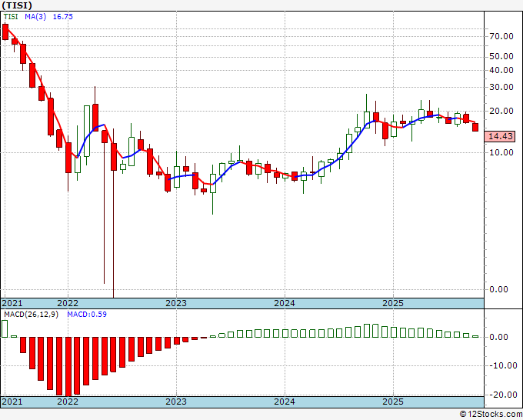Click the 14.43 current price tag
This screenshot has height=420, width=523.
(x=500, y=136)
